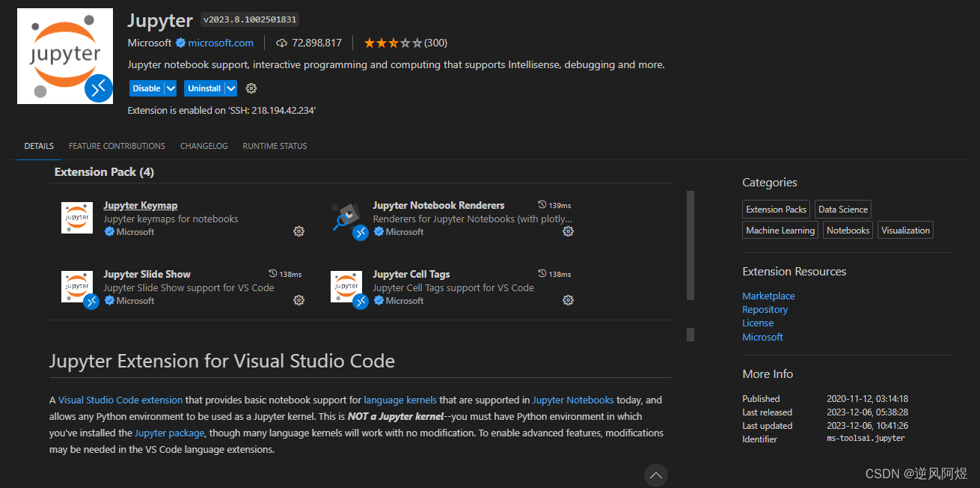Follow the language kernels link
This screenshot has height=488, width=980.
(x=400, y=400)
